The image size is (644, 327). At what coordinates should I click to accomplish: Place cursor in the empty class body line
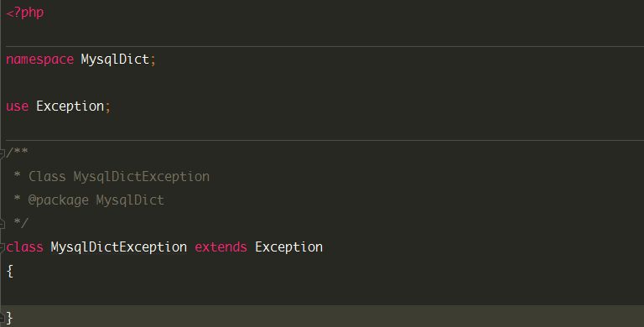(322, 293)
